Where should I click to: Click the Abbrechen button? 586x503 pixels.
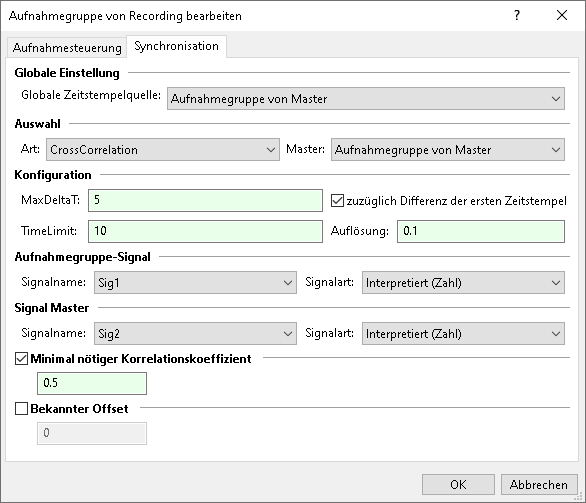pos(539,485)
